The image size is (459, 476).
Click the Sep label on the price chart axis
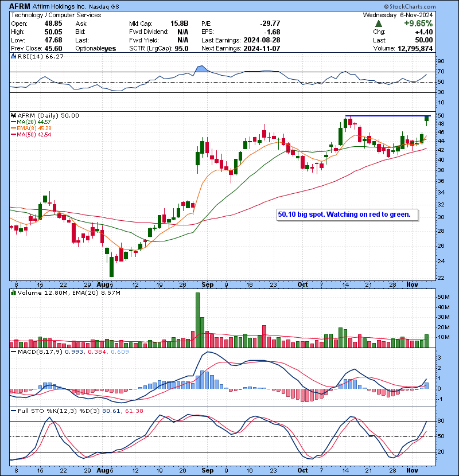[208, 285]
